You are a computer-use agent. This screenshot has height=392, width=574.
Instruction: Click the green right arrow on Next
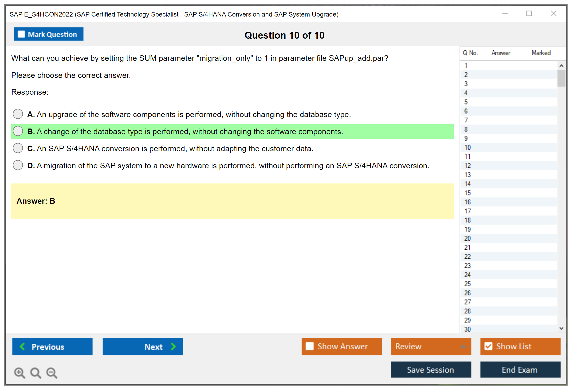pos(173,346)
